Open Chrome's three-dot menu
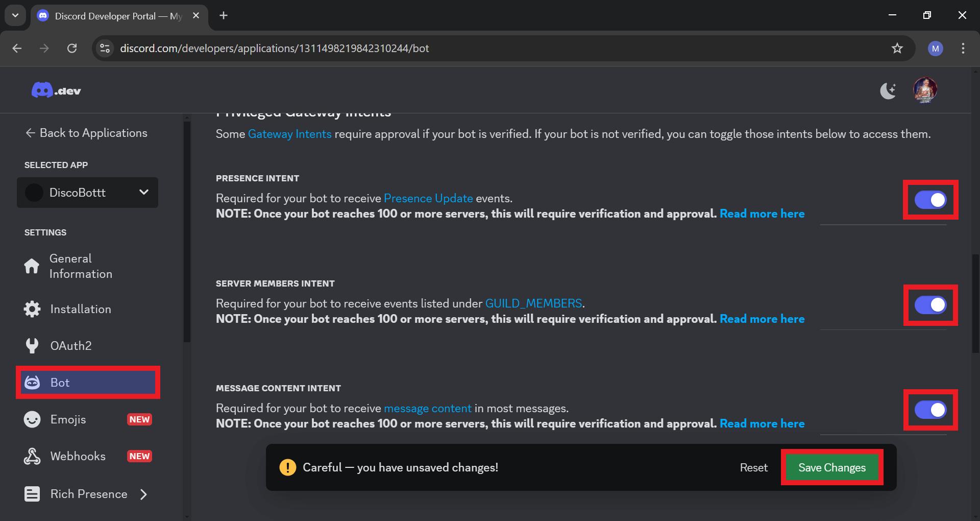 [x=963, y=49]
